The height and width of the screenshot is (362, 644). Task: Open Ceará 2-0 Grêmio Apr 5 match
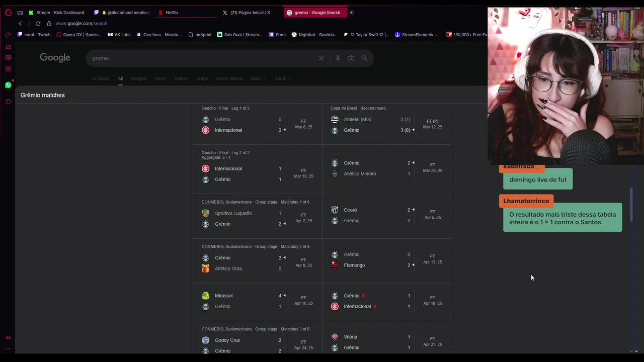(386, 215)
